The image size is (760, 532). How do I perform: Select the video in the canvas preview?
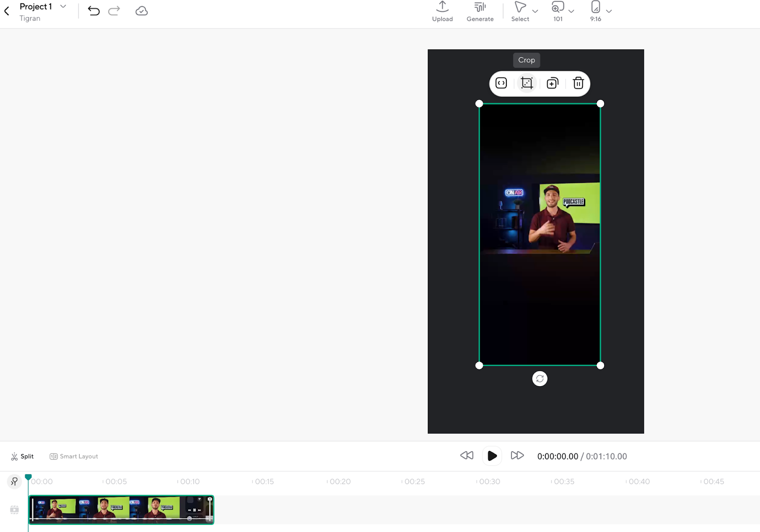(x=540, y=235)
